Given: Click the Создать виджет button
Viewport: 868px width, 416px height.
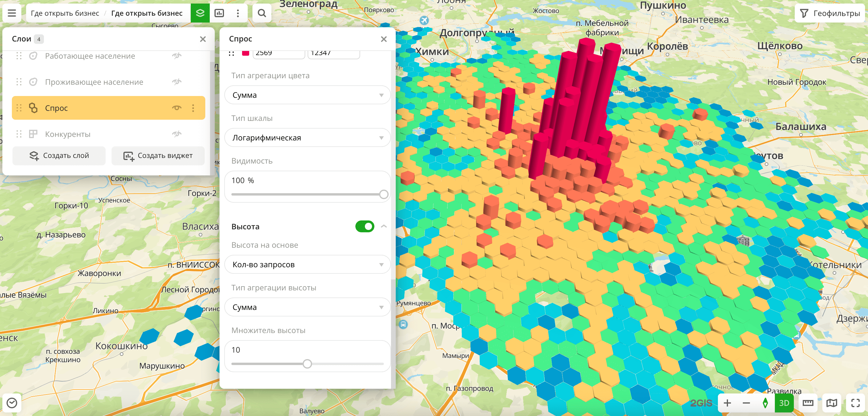Looking at the screenshot, I should coord(158,156).
